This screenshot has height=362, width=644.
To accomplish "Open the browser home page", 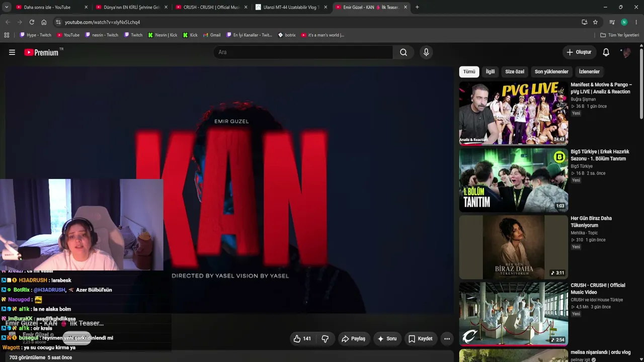I will point(44,22).
